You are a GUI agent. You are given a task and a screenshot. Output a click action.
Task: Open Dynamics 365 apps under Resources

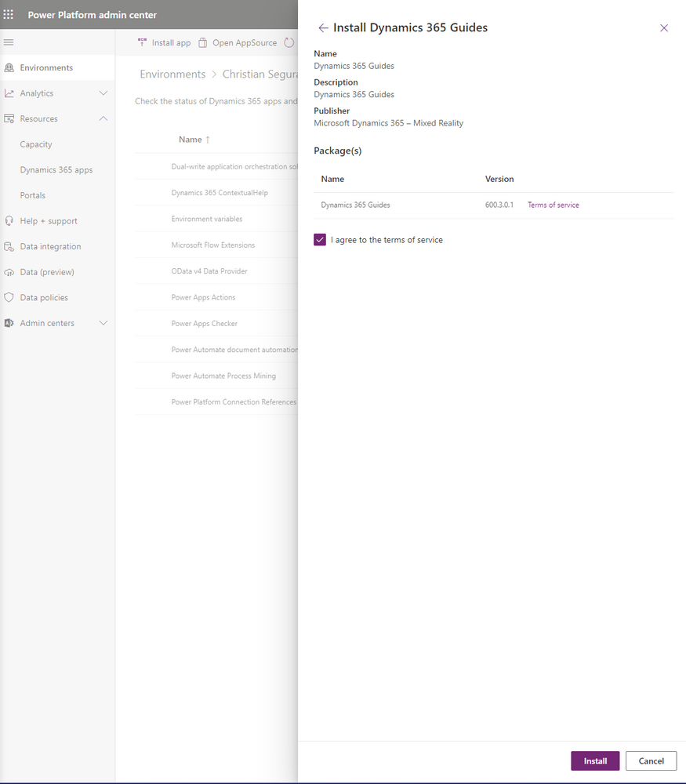click(x=57, y=169)
